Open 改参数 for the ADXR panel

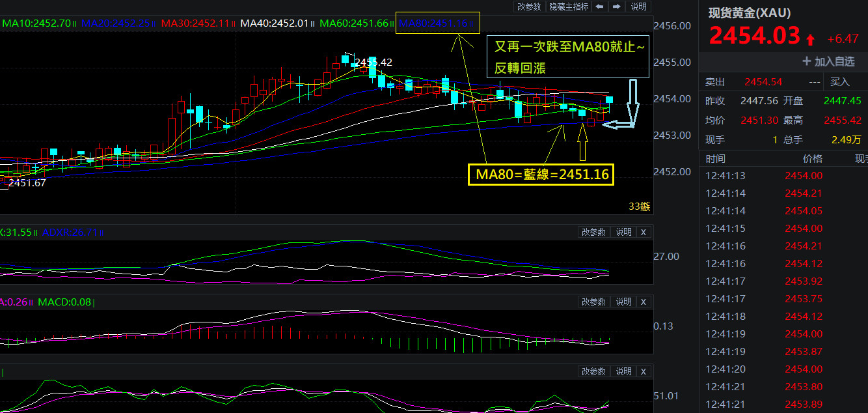click(593, 232)
